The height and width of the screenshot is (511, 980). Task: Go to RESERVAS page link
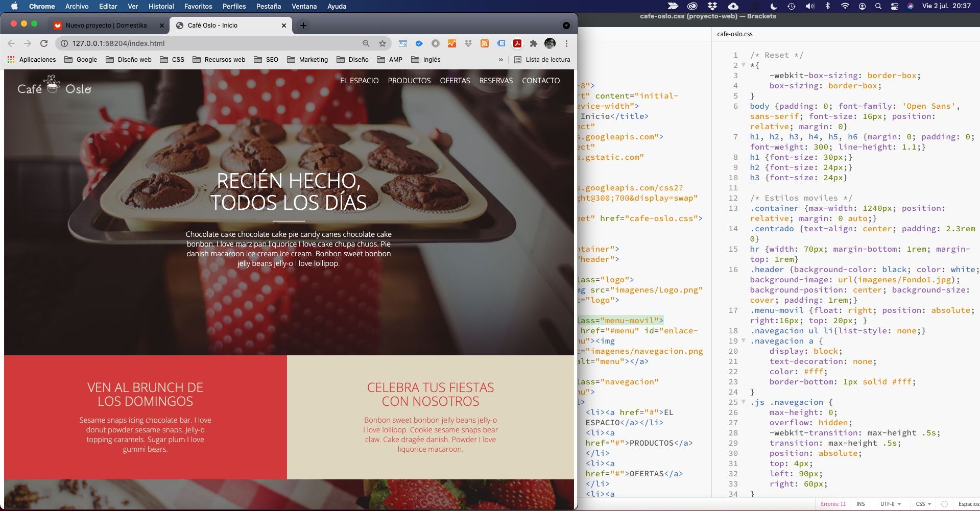496,81
